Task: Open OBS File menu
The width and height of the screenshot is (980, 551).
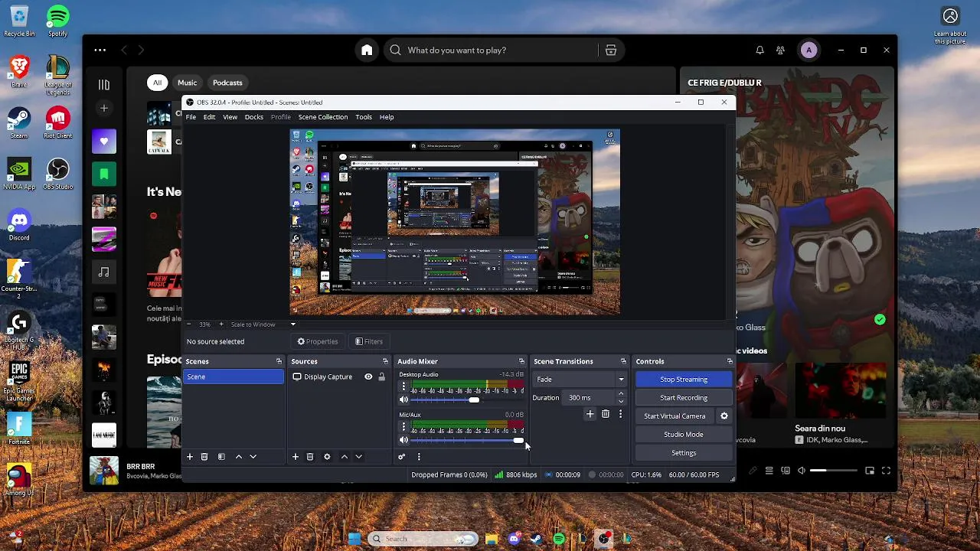Action: point(191,117)
